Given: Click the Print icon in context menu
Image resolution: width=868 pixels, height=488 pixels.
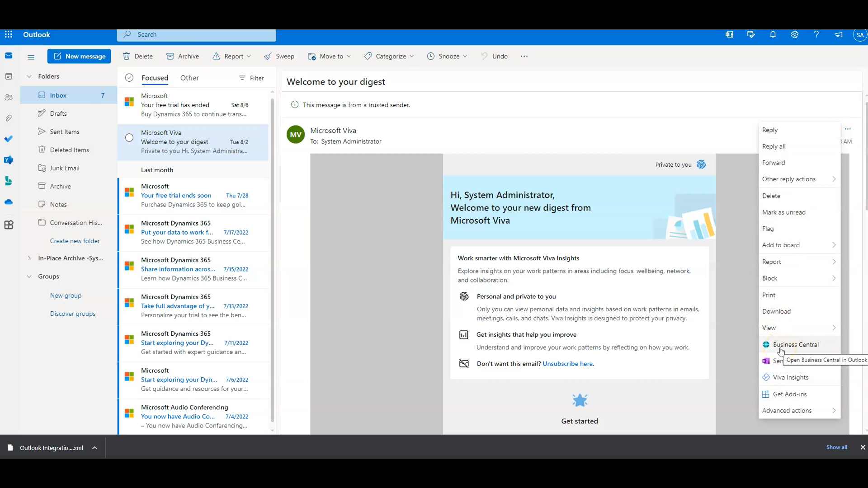Looking at the screenshot, I should [769, 294].
